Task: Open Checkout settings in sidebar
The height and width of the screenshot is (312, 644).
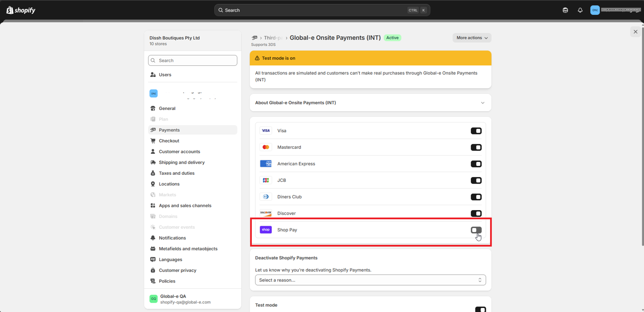Action: [169, 141]
